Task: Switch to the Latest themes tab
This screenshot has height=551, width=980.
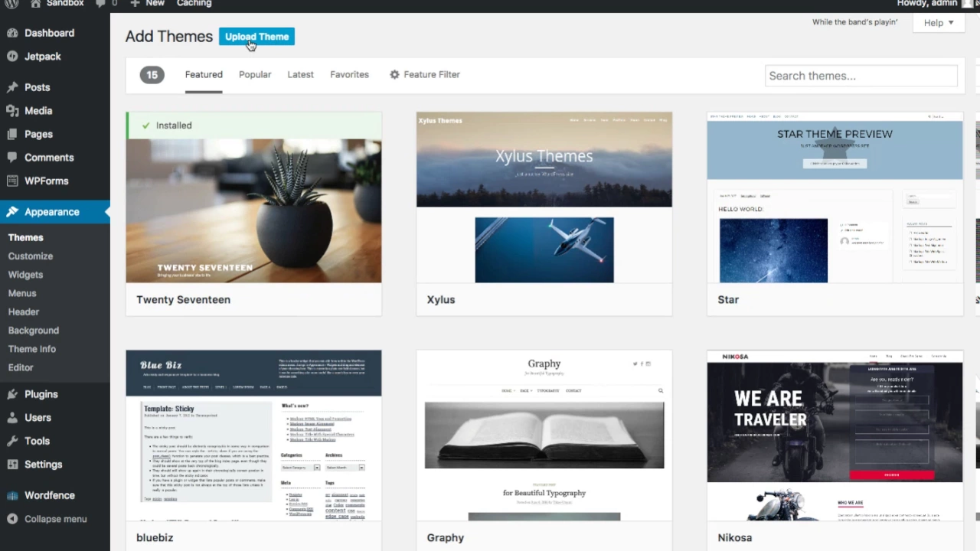Action: [x=300, y=75]
